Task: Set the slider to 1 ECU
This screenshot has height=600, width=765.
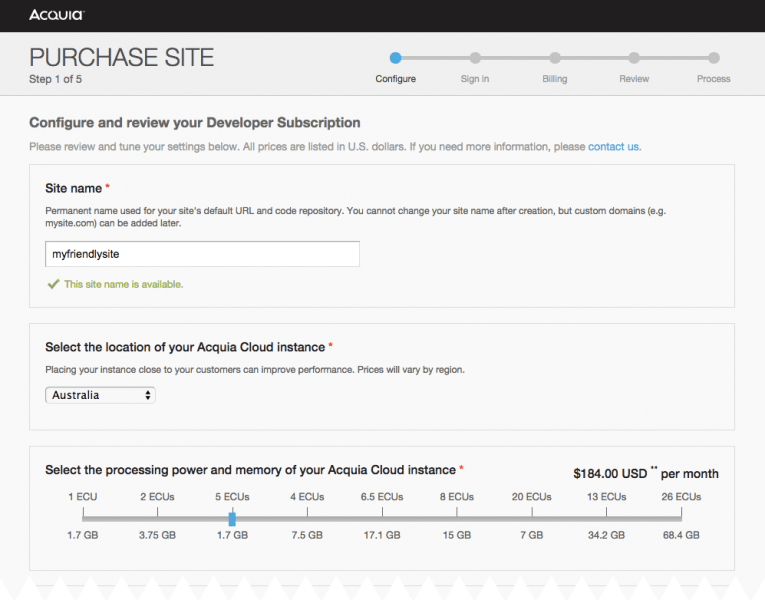Action: 83,517
